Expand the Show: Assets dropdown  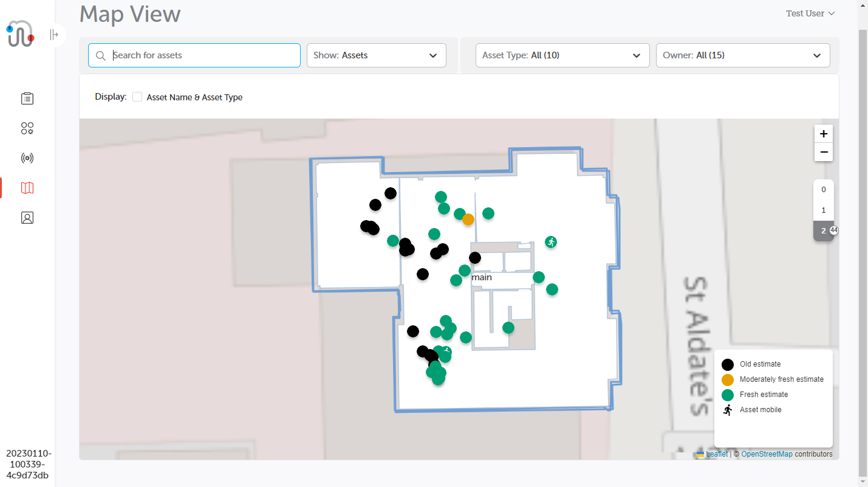[376, 55]
